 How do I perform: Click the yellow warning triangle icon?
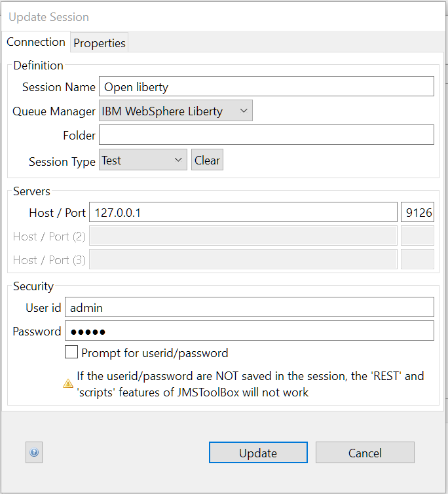pyautogui.click(x=68, y=384)
